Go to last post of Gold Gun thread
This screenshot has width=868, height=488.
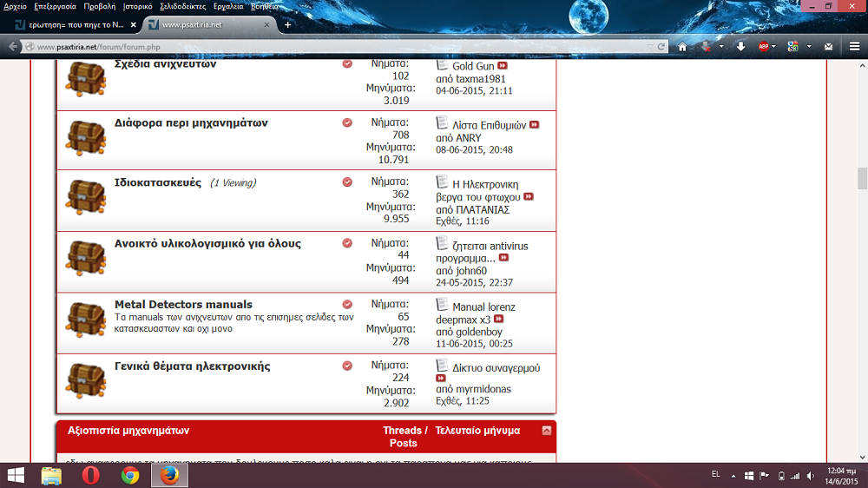point(503,66)
